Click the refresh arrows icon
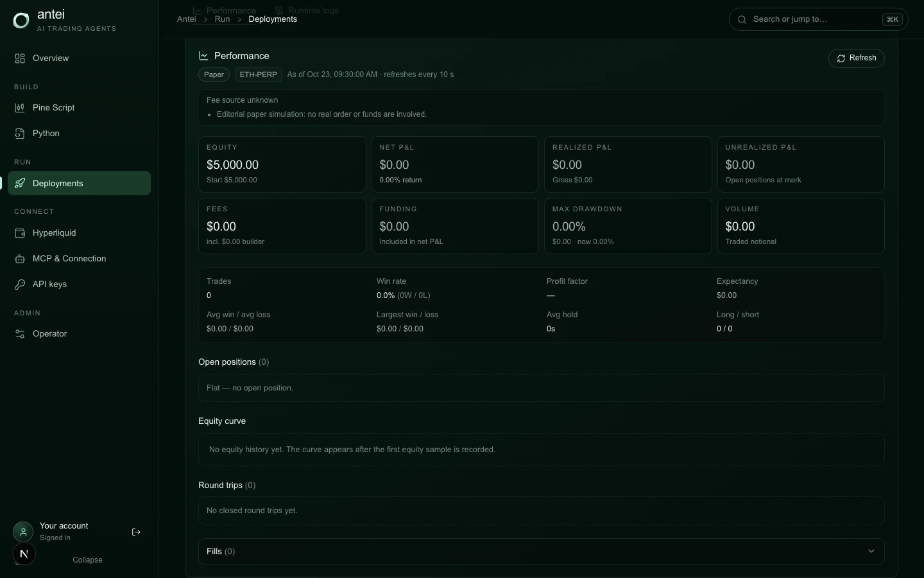This screenshot has height=578, width=924. (841, 58)
